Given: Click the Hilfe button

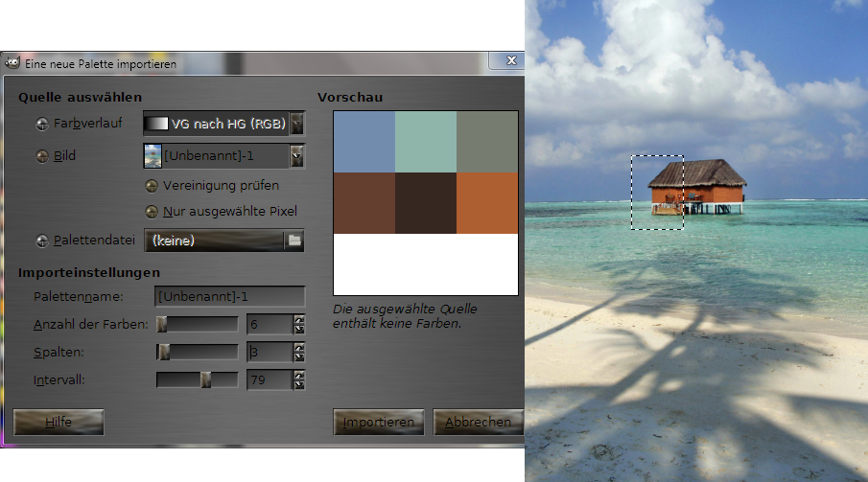Looking at the screenshot, I should (59, 422).
